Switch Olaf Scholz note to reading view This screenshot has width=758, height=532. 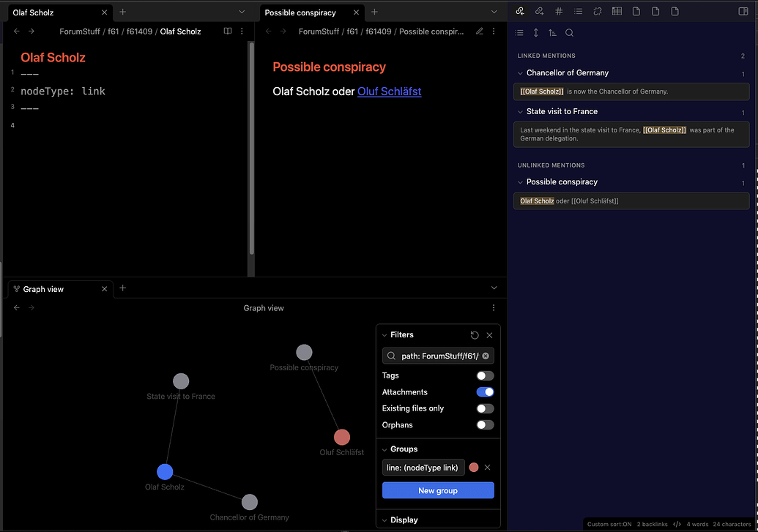pyautogui.click(x=228, y=31)
